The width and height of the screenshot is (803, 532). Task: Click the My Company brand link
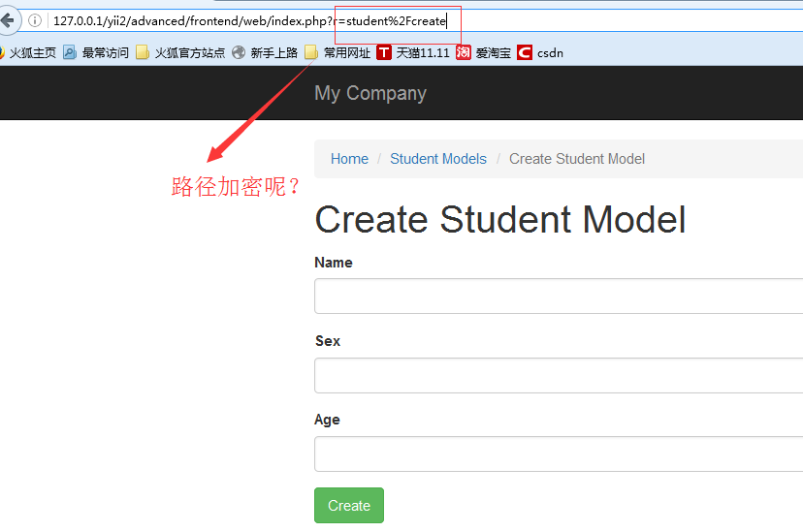[x=370, y=93]
